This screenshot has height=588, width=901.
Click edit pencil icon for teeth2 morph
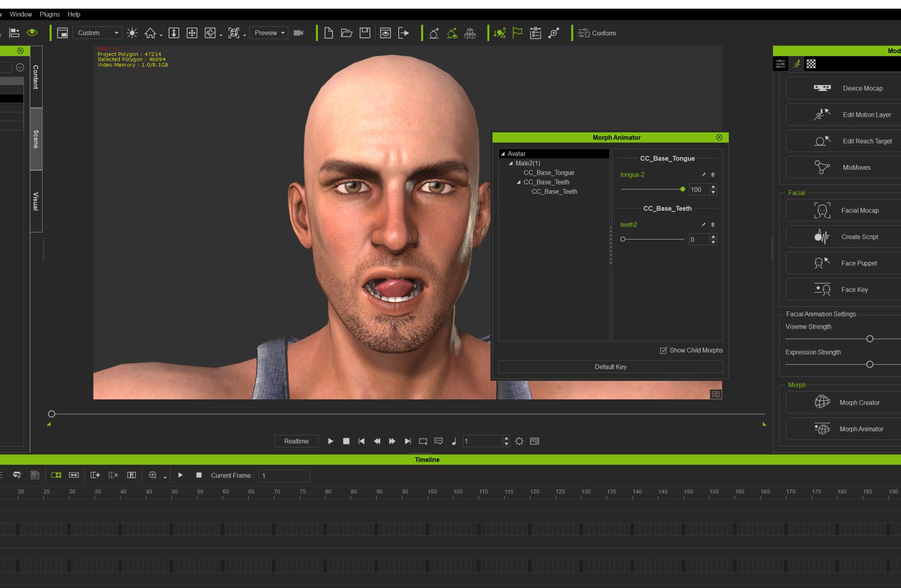click(704, 225)
